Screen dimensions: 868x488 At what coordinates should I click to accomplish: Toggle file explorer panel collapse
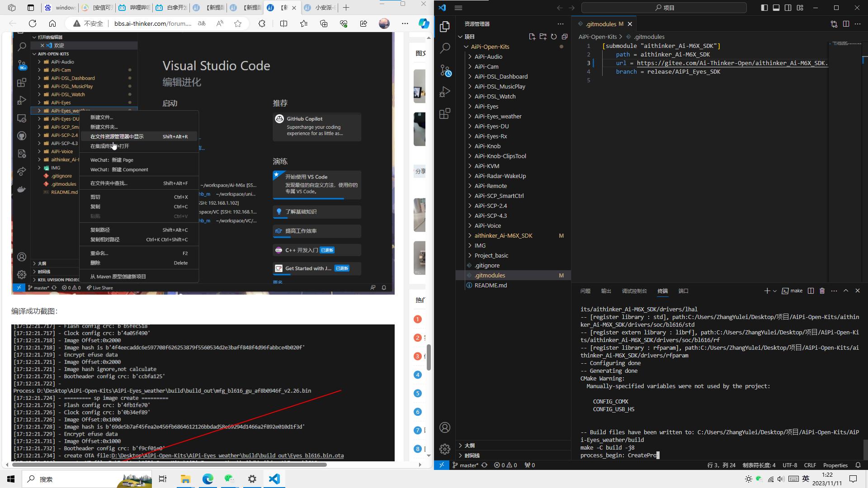562,37
